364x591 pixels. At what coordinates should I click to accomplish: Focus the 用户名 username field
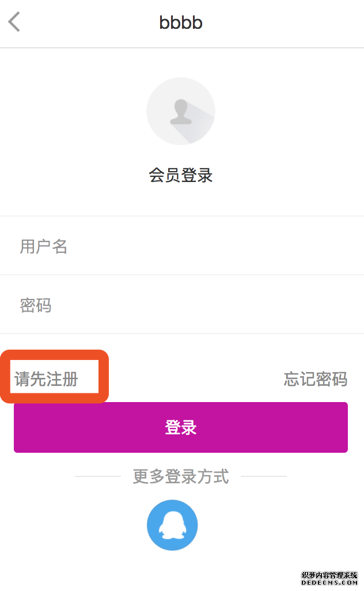coord(182,246)
